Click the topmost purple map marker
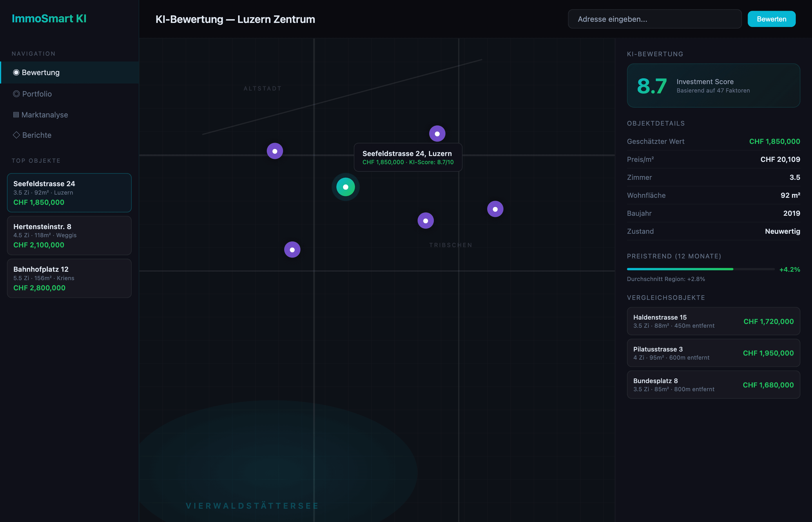The image size is (812, 522). [x=437, y=134]
